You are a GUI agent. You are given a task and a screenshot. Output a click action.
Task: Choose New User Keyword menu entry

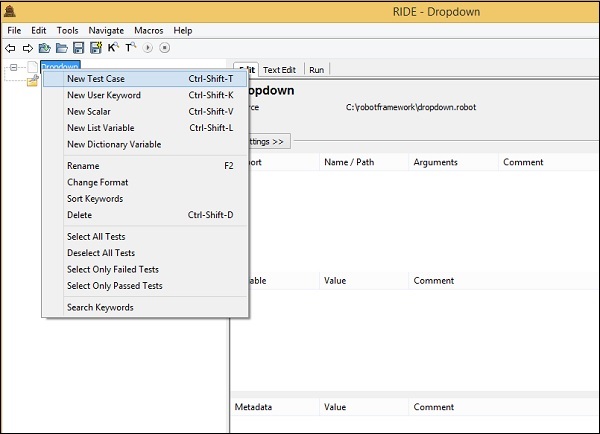tap(104, 95)
